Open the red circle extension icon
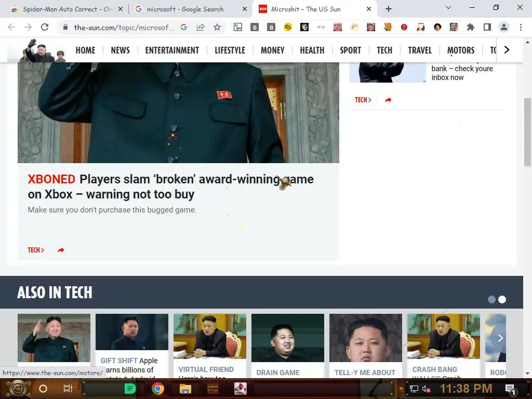This screenshot has width=532, height=399. (x=404, y=27)
